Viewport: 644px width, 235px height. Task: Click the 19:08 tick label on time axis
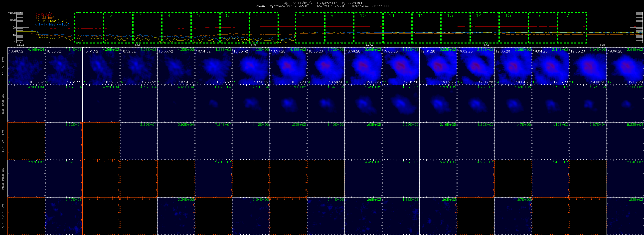coord(602,45)
